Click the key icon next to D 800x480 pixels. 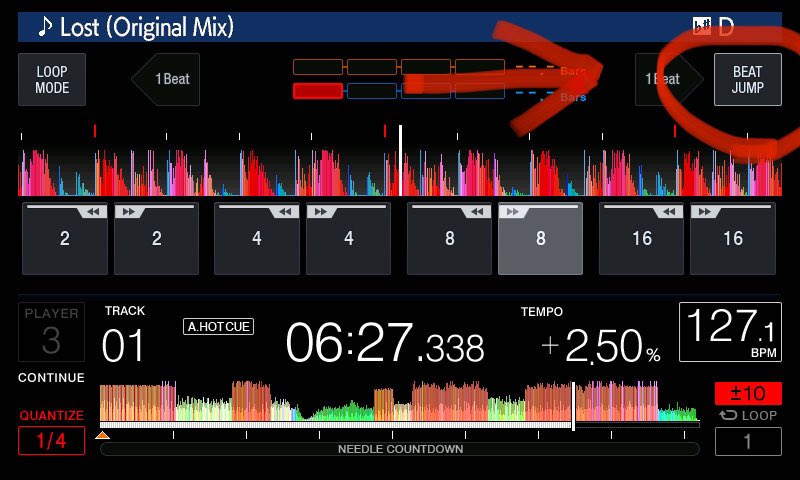click(x=702, y=26)
